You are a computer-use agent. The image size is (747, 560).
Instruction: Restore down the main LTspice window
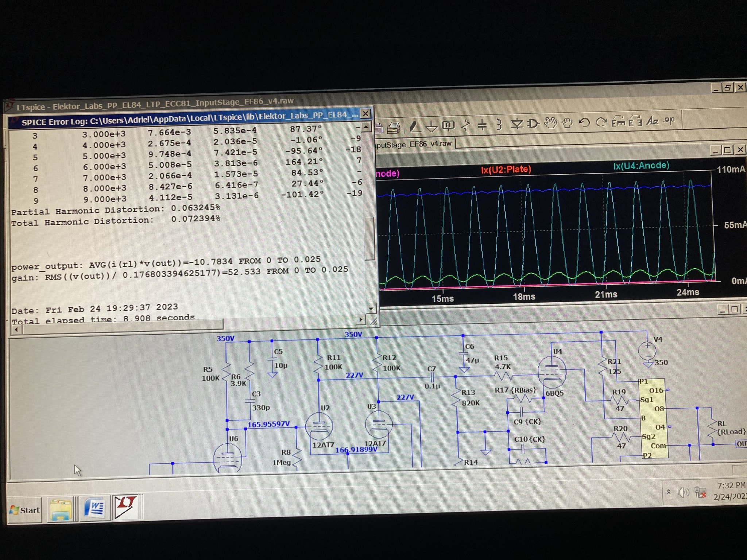point(728,87)
